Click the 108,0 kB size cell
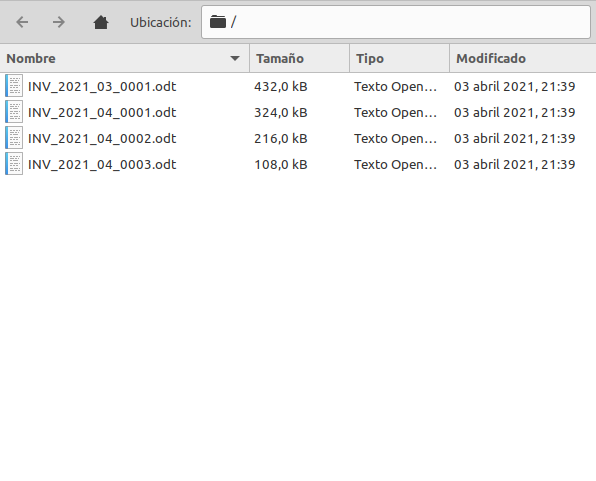The width and height of the screenshot is (596, 481). coord(281,165)
